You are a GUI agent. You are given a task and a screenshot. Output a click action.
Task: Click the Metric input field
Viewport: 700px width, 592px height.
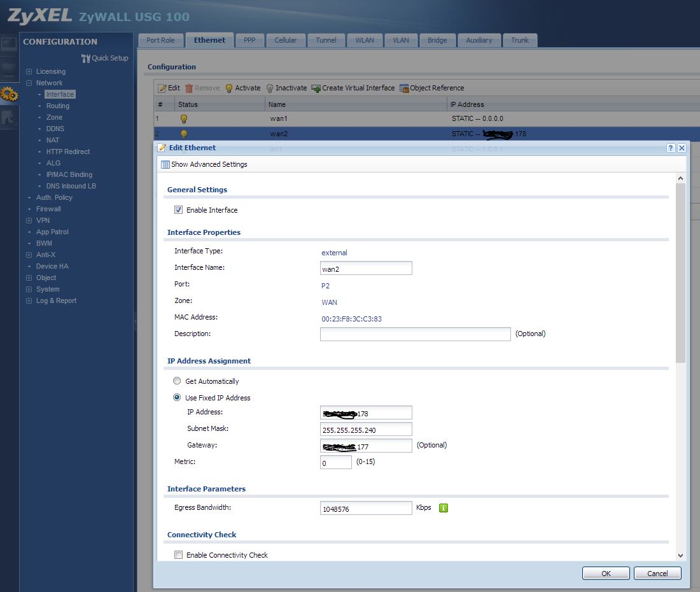point(336,463)
